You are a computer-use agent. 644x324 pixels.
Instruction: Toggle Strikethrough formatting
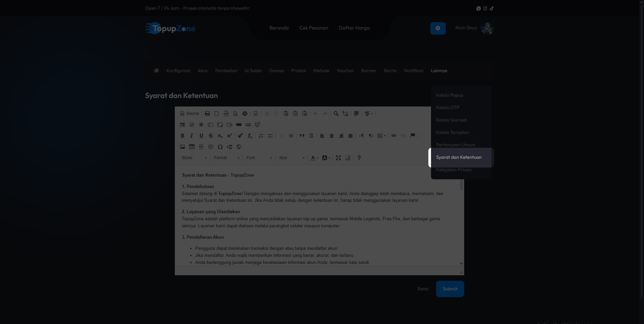click(211, 136)
